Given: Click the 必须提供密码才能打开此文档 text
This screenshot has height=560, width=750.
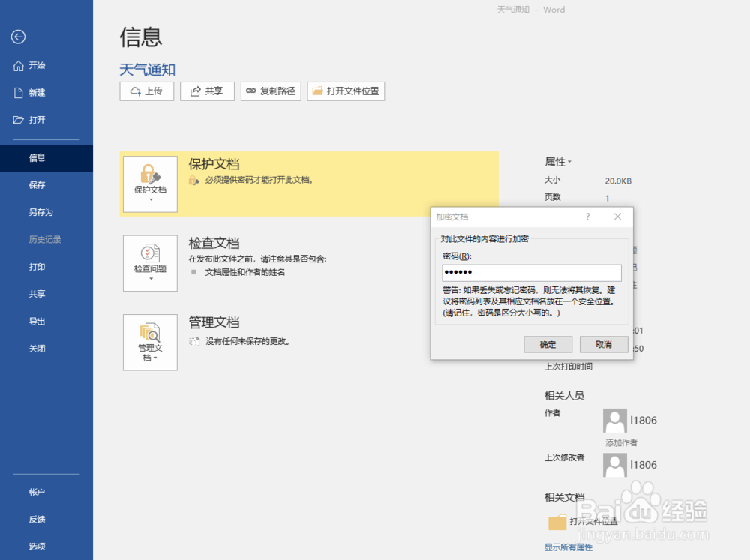Looking at the screenshot, I should tap(259, 180).
